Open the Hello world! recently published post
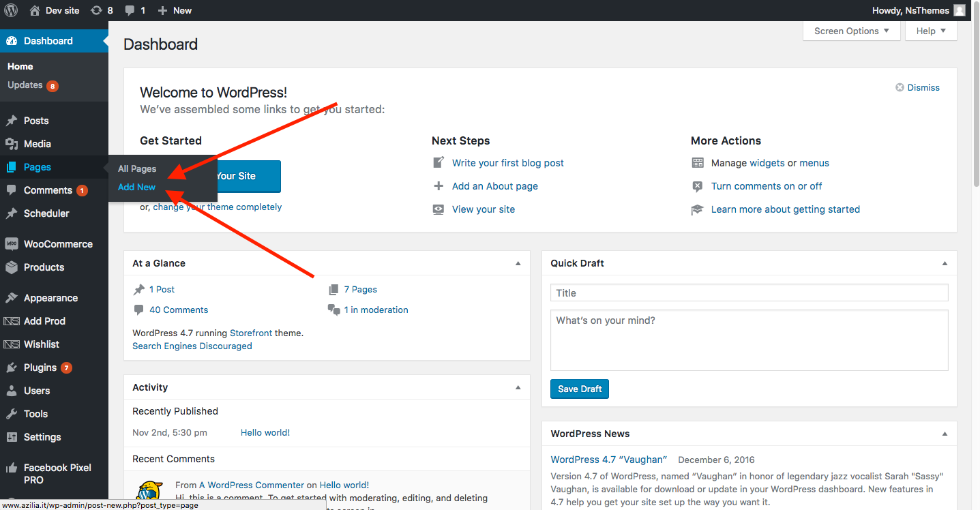The height and width of the screenshot is (510, 980). click(265, 432)
